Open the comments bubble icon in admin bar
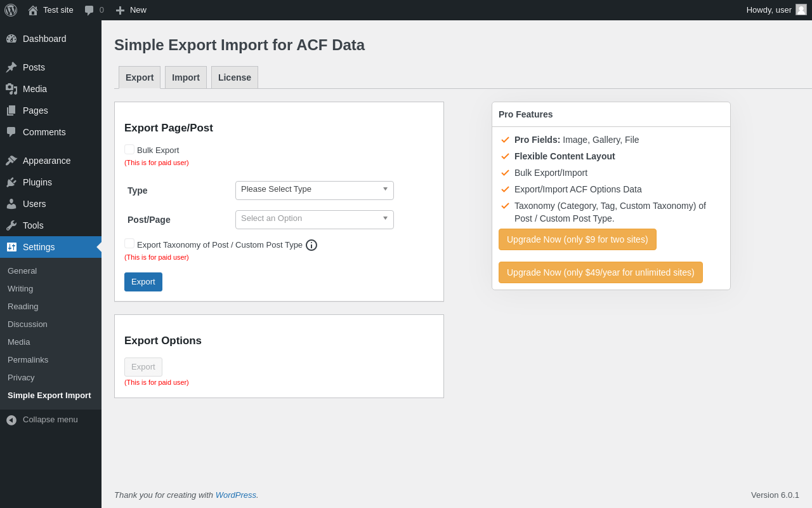Screen dimensions: 812x508 89,10
